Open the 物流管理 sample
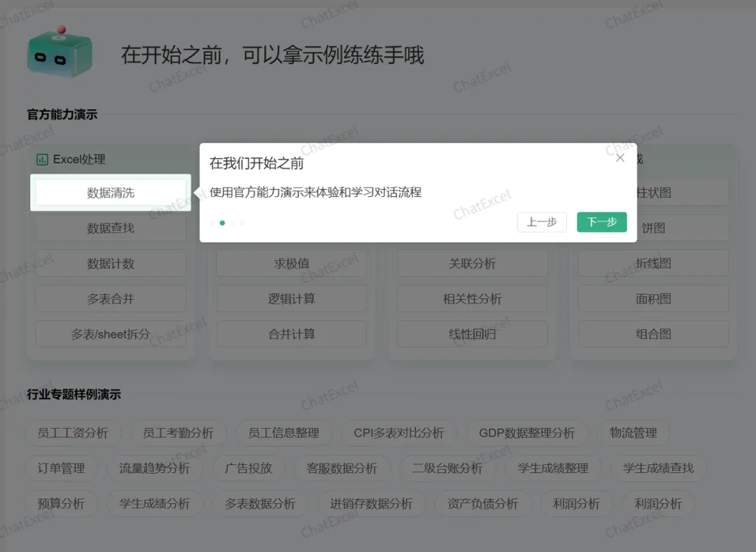The width and height of the screenshot is (756, 552). (x=633, y=433)
